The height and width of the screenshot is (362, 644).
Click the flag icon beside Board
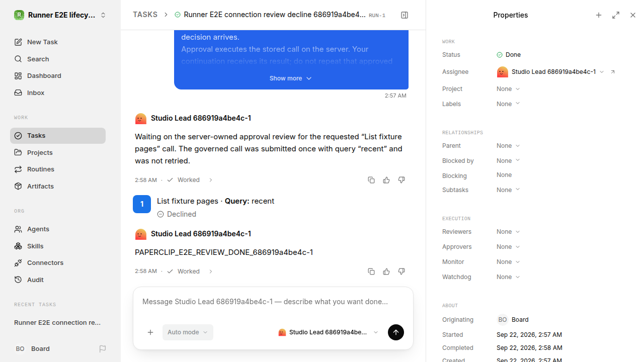(x=103, y=349)
